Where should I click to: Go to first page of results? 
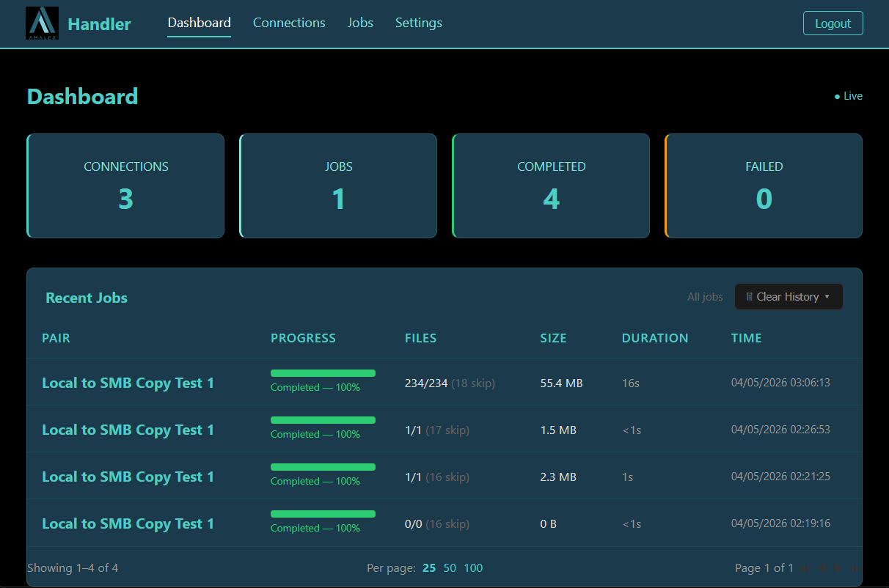(x=804, y=568)
